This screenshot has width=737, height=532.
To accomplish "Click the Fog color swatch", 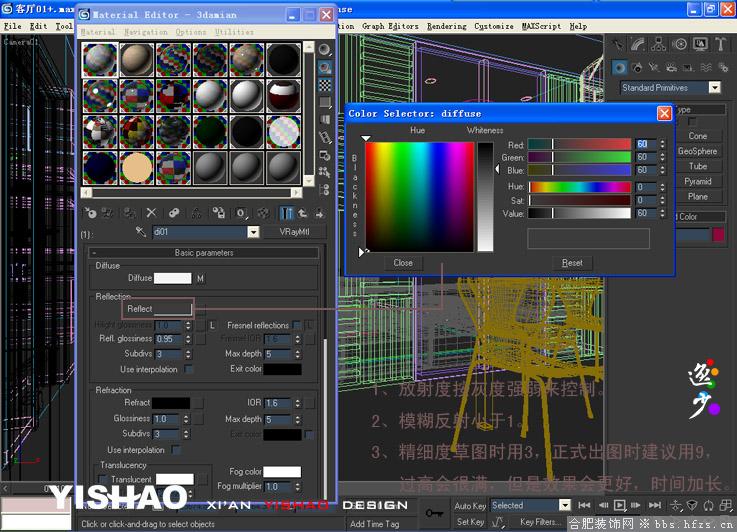I will tap(282, 471).
